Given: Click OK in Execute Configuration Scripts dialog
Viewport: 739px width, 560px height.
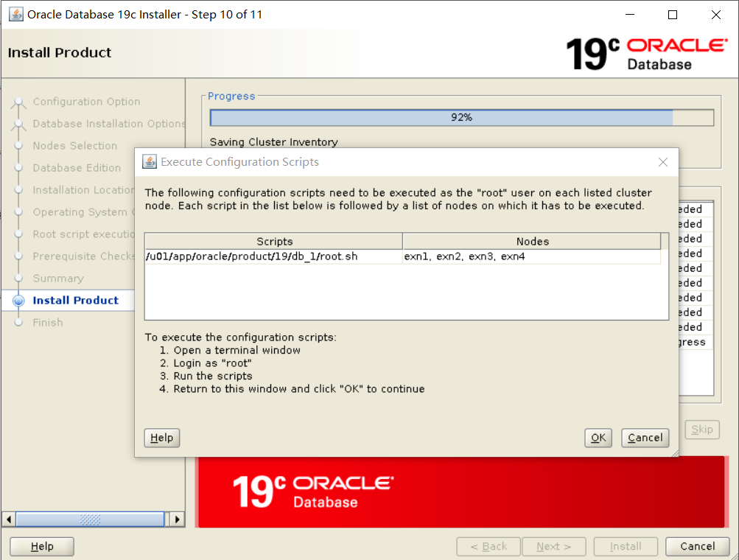Looking at the screenshot, I should click(598, 438).
